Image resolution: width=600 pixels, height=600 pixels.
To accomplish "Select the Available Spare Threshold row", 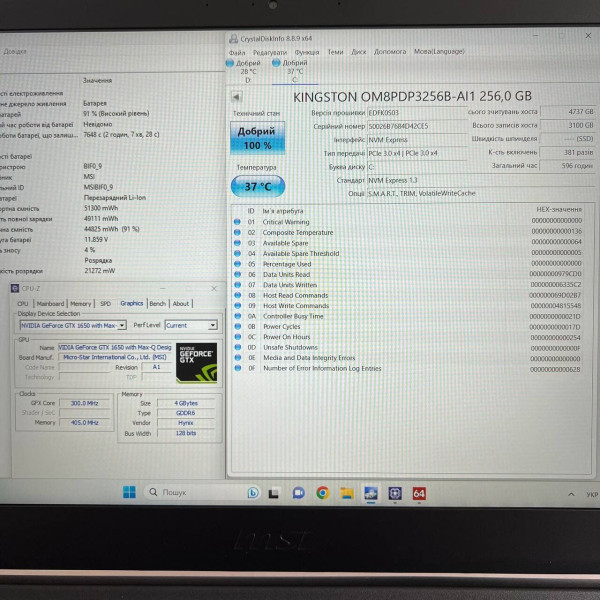I will point(407,253).
